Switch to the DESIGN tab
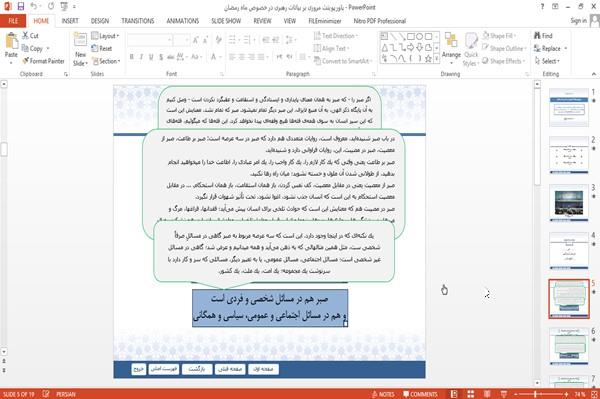This screenshot has width=600, height=399. 100,21
